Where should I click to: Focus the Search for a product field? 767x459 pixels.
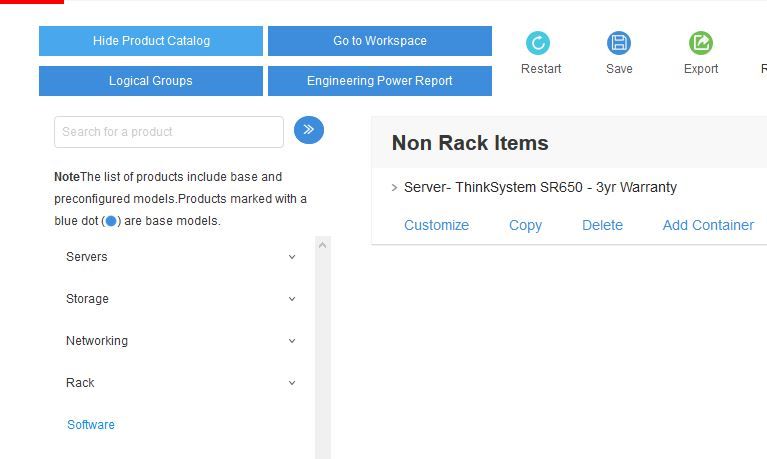[169, 132]
